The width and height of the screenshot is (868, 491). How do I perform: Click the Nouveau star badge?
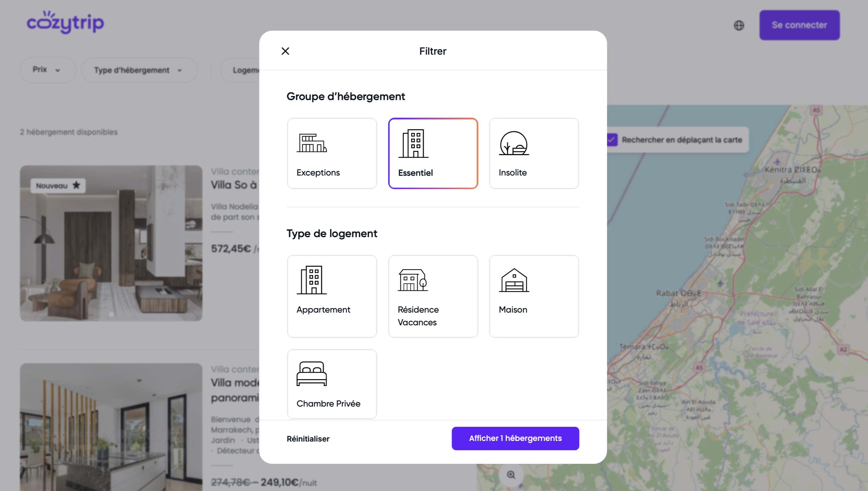tap(58, 185)
